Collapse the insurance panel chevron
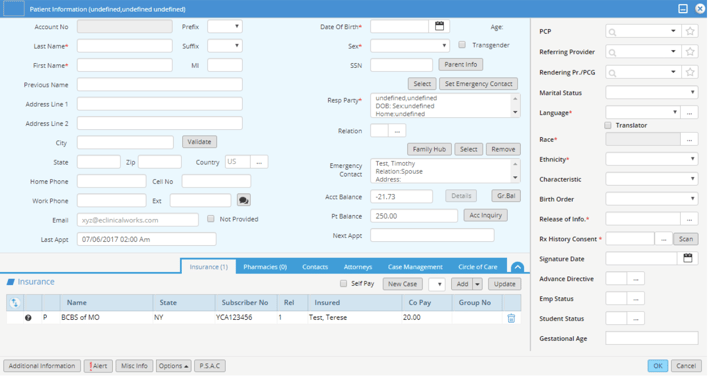 517,267
